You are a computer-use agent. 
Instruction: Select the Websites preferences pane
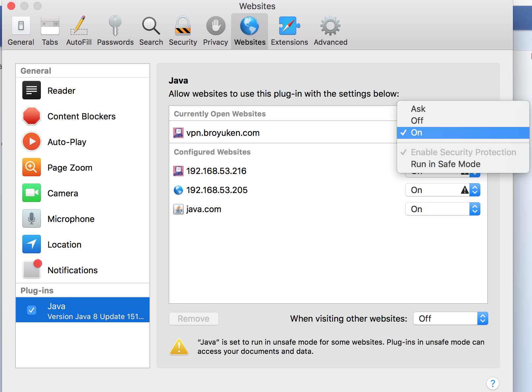click(x=250, y=32)
